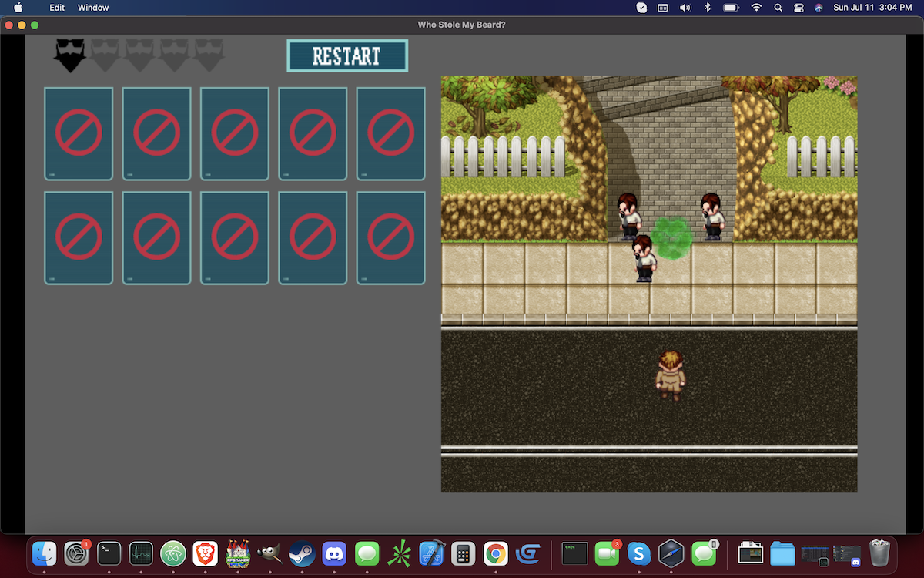
Task: Select the black beard life icon
Action: [x=69, y=55]
